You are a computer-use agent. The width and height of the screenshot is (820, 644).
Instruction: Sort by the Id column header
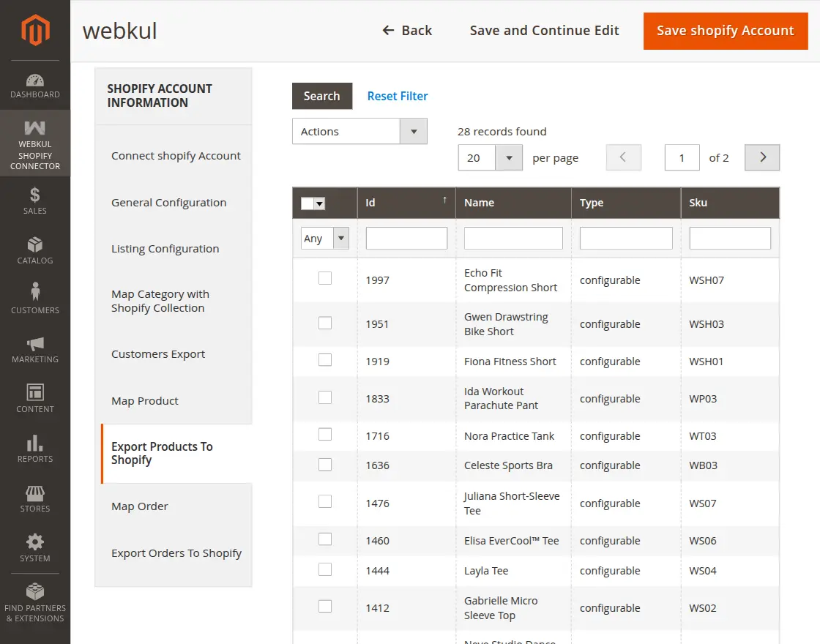[x=406, y=203]
